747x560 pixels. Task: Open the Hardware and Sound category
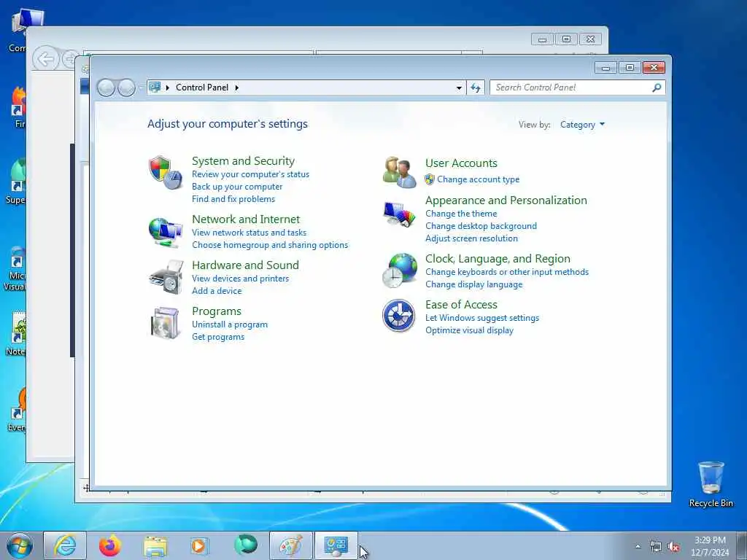click(245, 265)
